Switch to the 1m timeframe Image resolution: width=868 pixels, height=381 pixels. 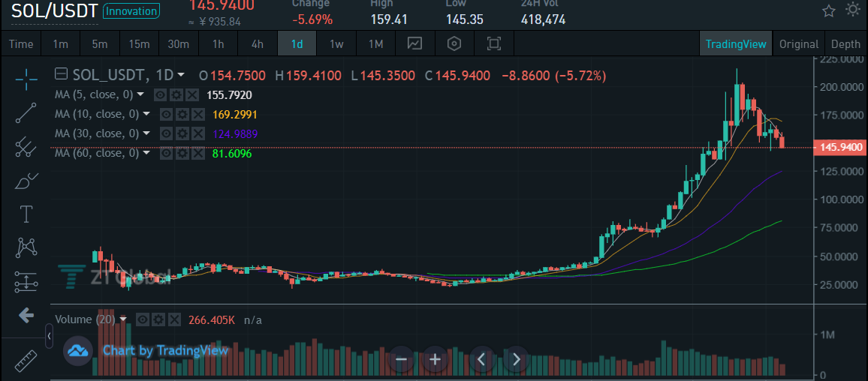coord(60,43)
